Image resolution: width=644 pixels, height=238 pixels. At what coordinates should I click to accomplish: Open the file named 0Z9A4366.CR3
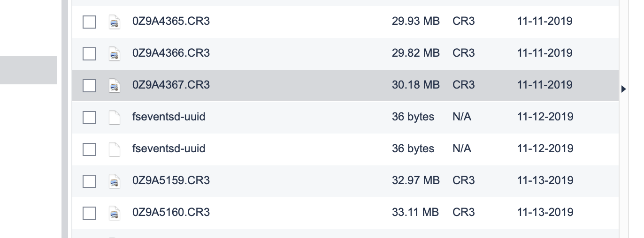[x=171, y=53]
